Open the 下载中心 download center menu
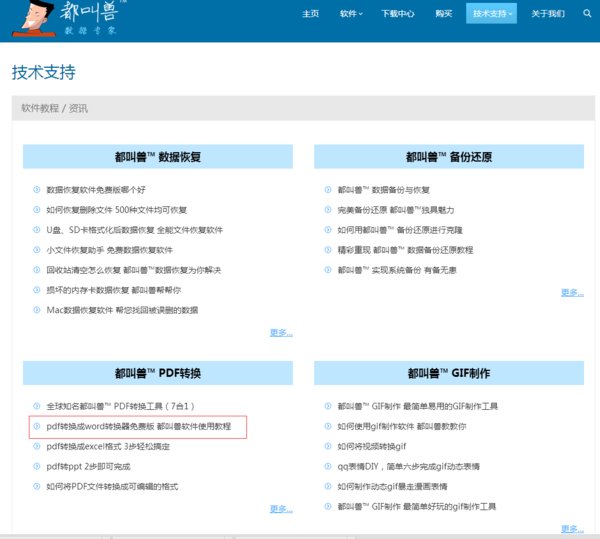The image size is (600, 539). click(398, 14)
